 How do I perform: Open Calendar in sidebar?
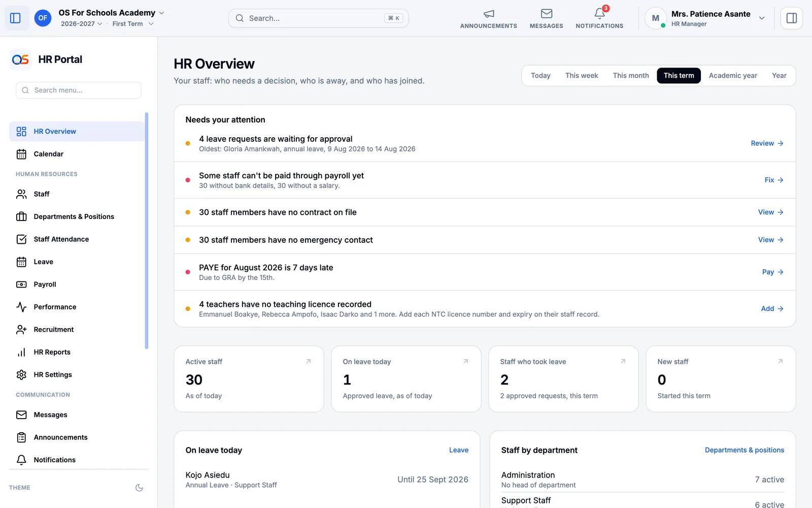coord(77,154)
